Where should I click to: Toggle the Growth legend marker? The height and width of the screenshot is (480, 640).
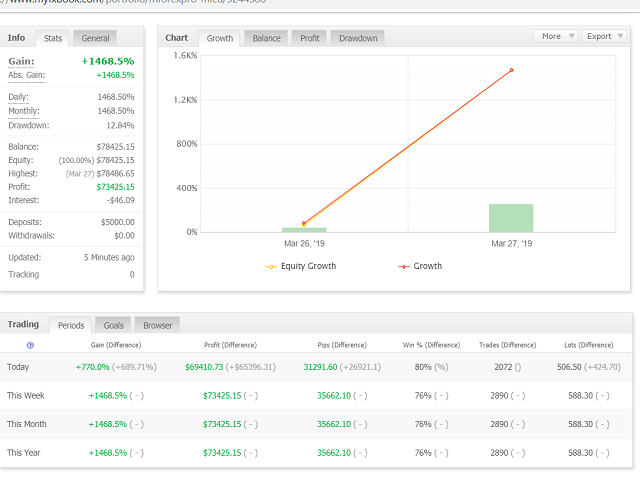(x=404, y=267)
